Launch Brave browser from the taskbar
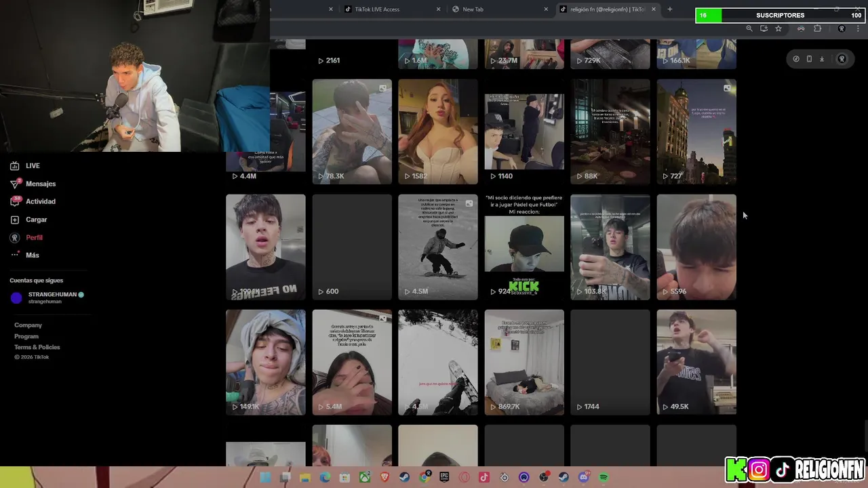 [384, 477]
